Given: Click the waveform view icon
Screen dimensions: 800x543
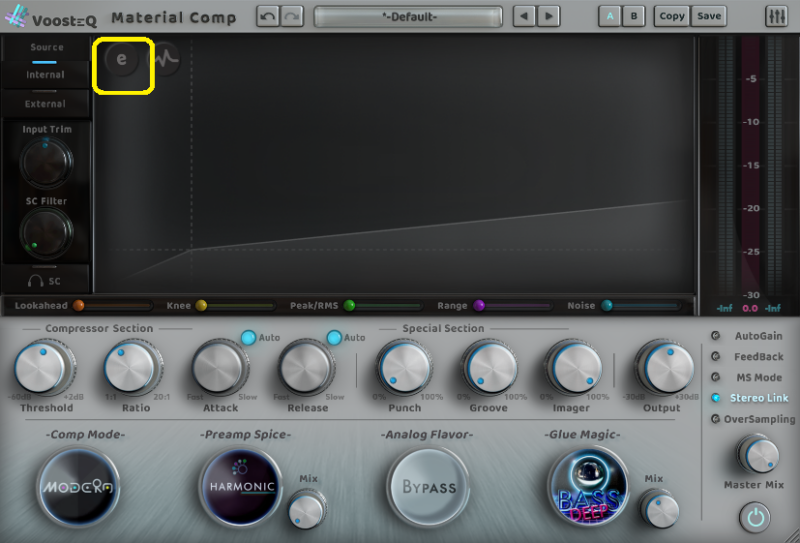Looking at the screenshot, I should point(165,59).
